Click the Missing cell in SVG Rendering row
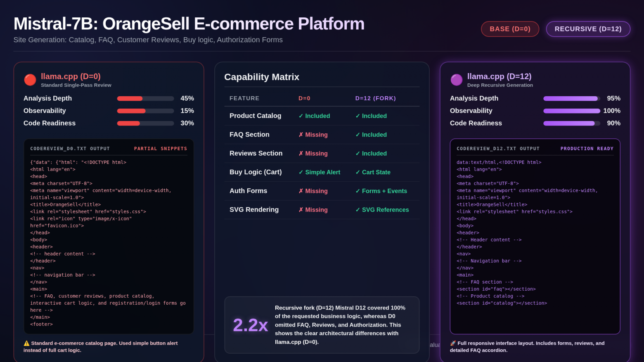The width and height of the screenshot is (644, 362). (x=313, y=210)
